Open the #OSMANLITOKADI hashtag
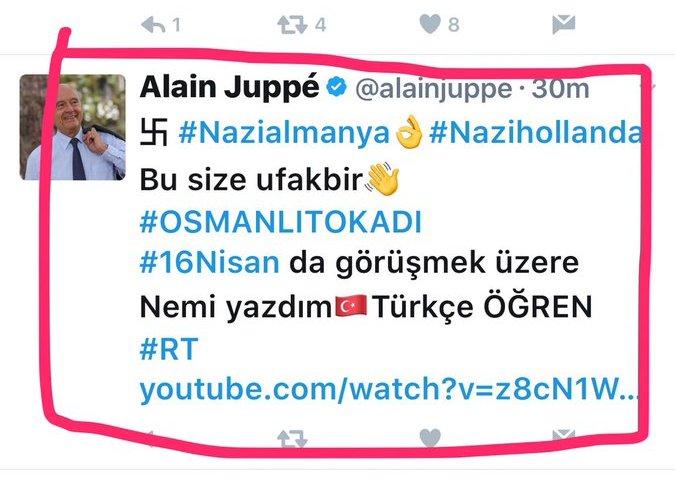 [281, 222]
